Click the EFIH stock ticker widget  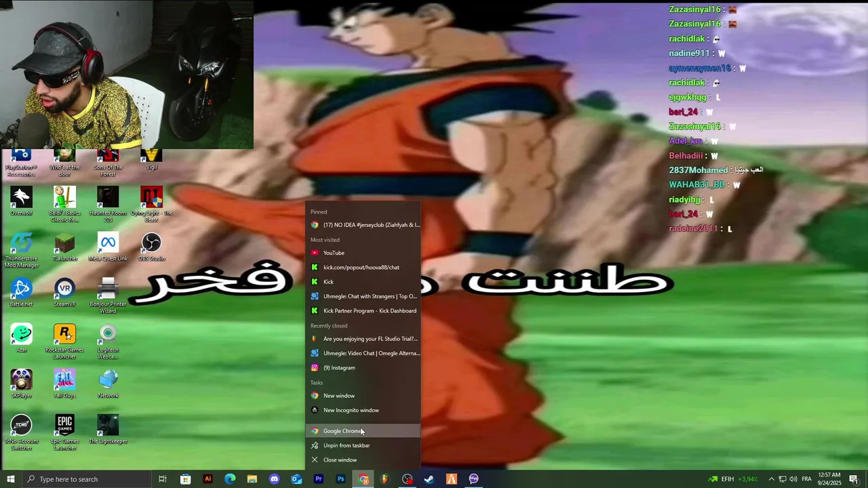(x=733, y=479)
